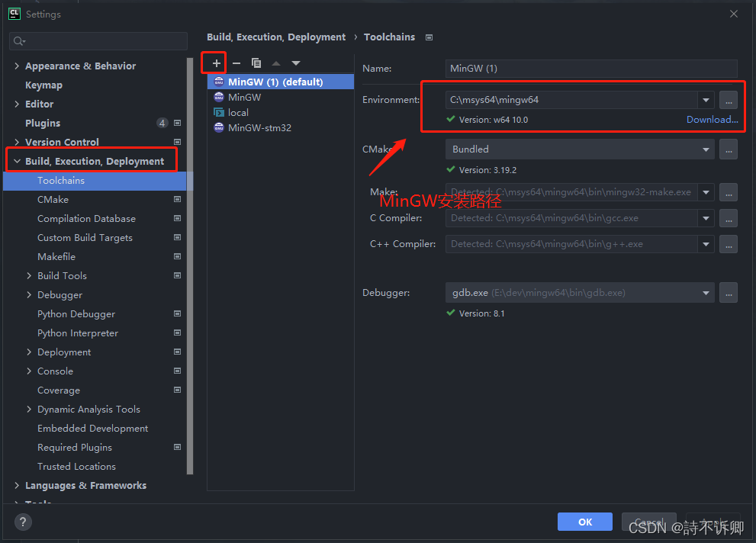Browse for CMake with ellipsis button

pyautogui.click(x=729, y=149)
